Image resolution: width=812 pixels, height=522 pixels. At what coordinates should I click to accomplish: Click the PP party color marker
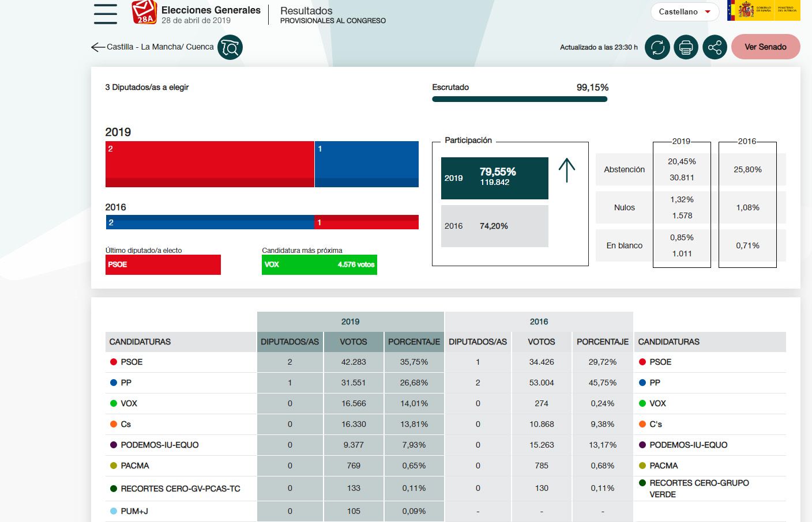[x=112, y=383]
